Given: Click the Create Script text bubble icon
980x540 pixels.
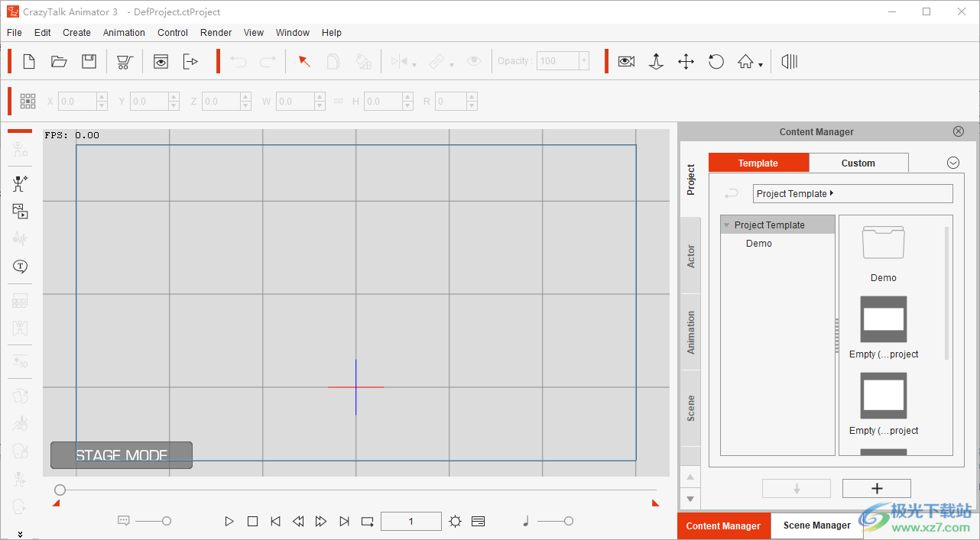Looking at the screenshot, I should pyautogui.click(x=20, y=267).
